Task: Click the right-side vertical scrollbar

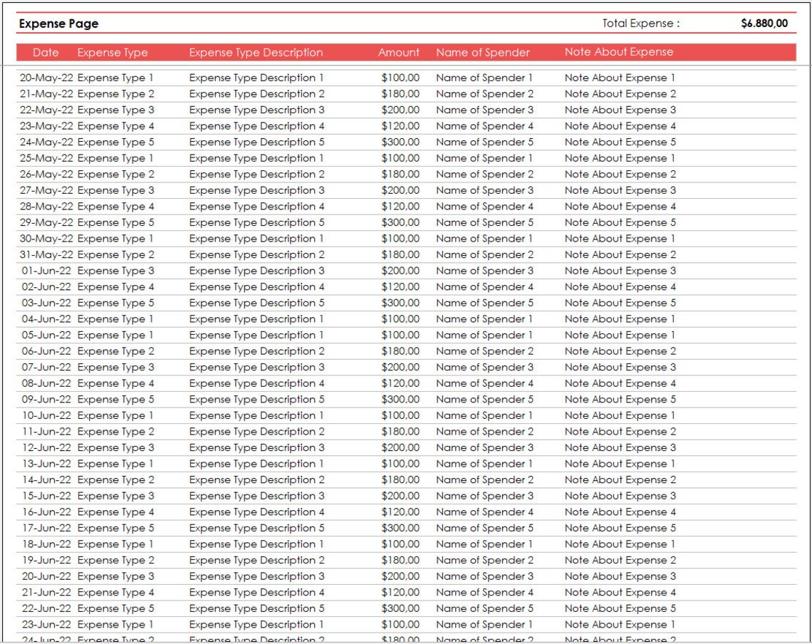Action: point(807,321)
